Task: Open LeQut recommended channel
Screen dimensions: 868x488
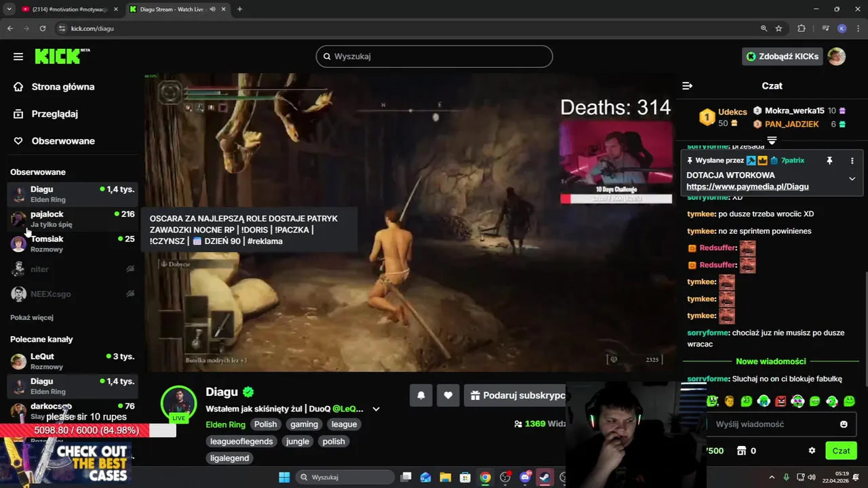Action: [73, 361]
